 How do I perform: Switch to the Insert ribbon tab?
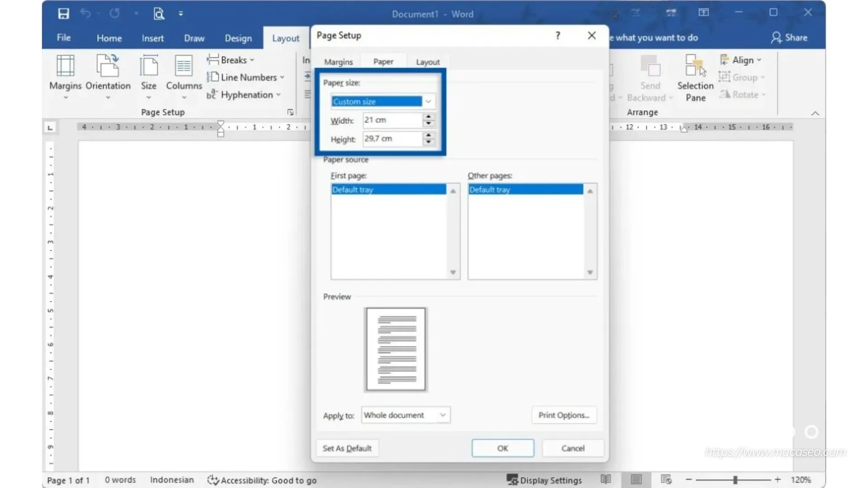point(153,38)
